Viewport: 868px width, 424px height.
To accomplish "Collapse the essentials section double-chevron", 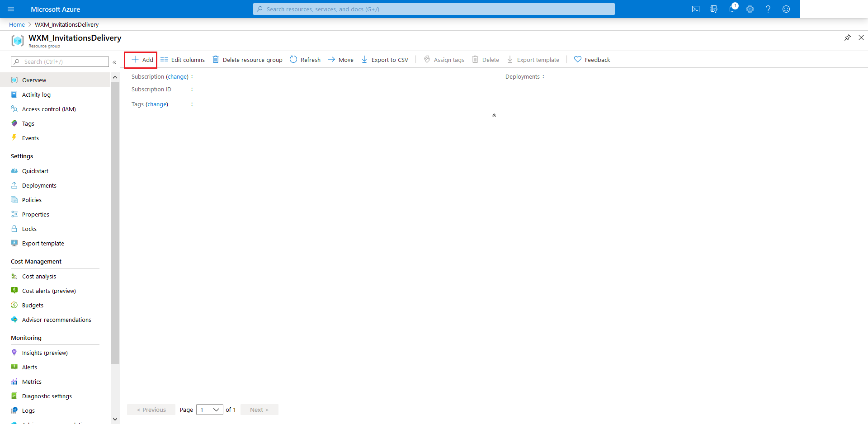I will [494, 115].
